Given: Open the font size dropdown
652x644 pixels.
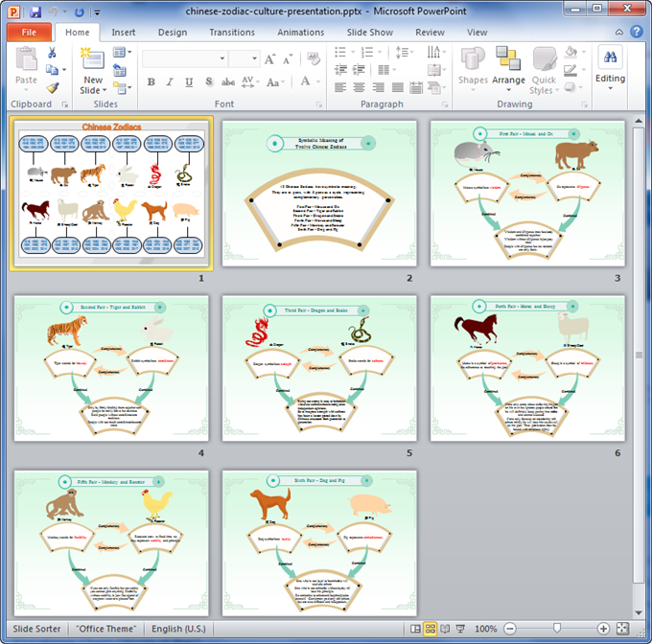Looking at the screenshot, I should (x=254, y=58).
